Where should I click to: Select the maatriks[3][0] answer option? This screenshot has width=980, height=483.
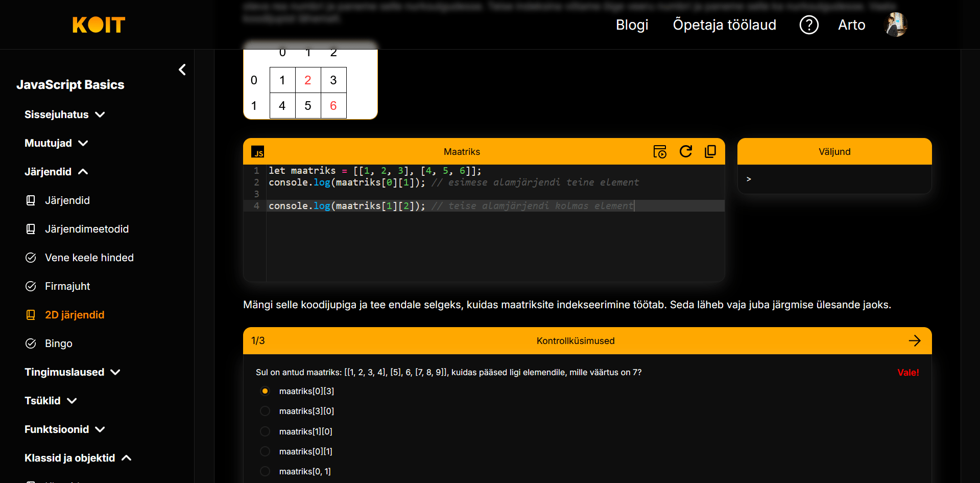click(265, 411)
